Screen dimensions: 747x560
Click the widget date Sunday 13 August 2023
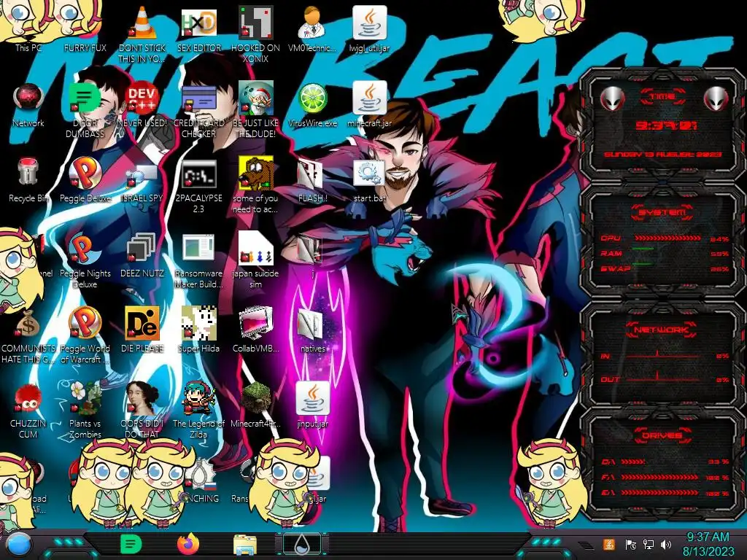[662, 155]
